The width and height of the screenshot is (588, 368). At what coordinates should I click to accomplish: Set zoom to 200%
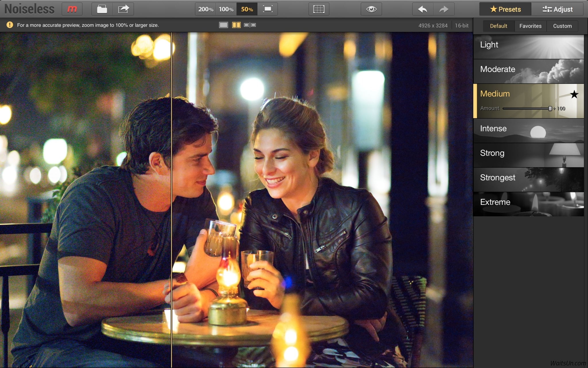pos(206,9)
